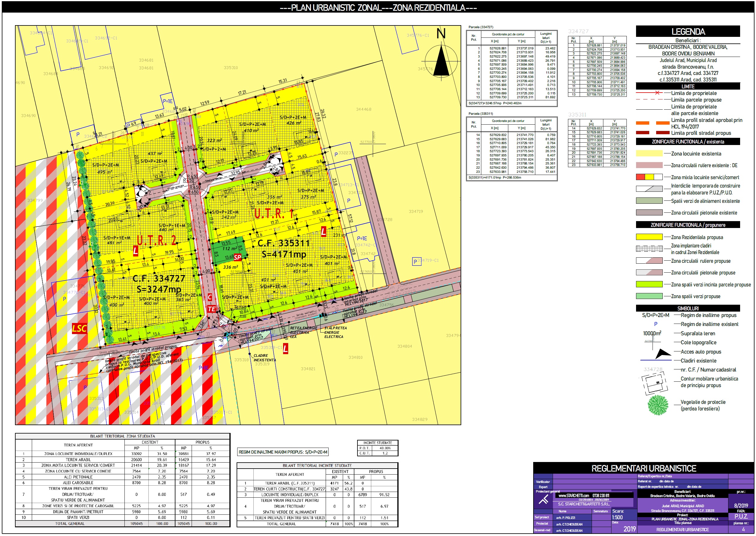Click the bright green spatii verzi incinta swatch

click(649, 285)
